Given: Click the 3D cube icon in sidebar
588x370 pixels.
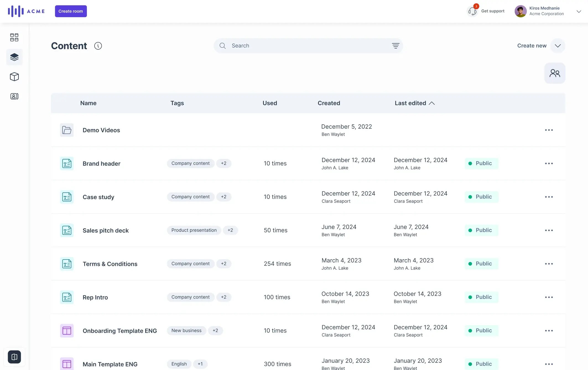Looking at the screenshot, I should point(14,77).
